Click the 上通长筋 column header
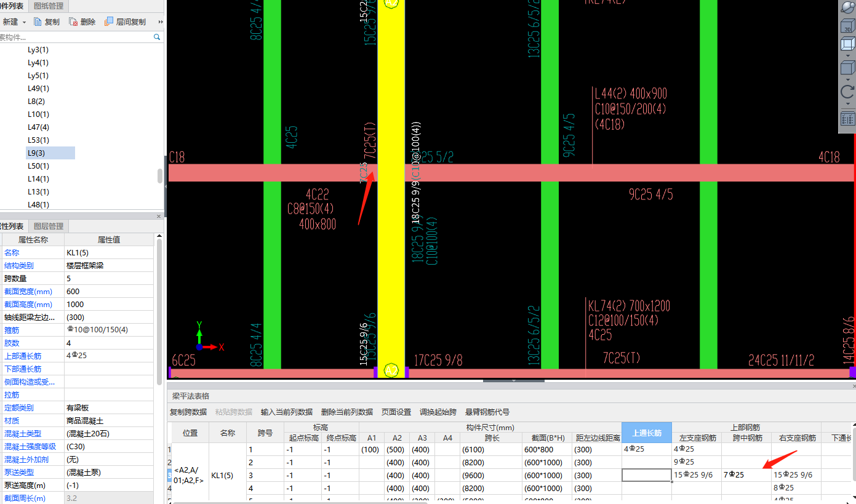 [646, 433]
